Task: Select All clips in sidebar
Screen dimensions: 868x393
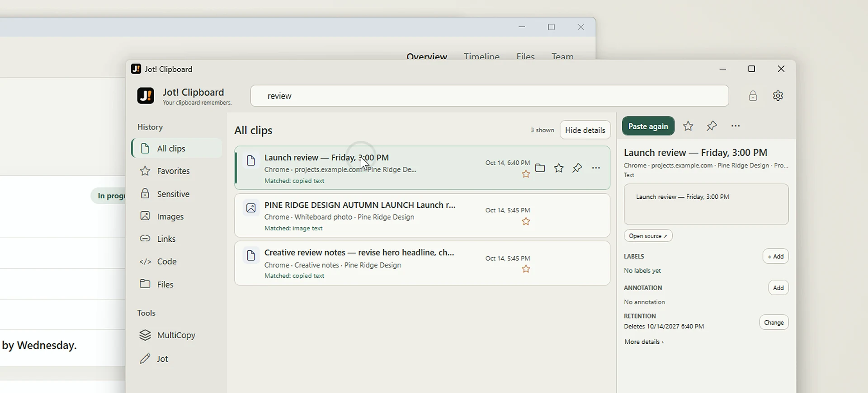Action: (177, 148)
